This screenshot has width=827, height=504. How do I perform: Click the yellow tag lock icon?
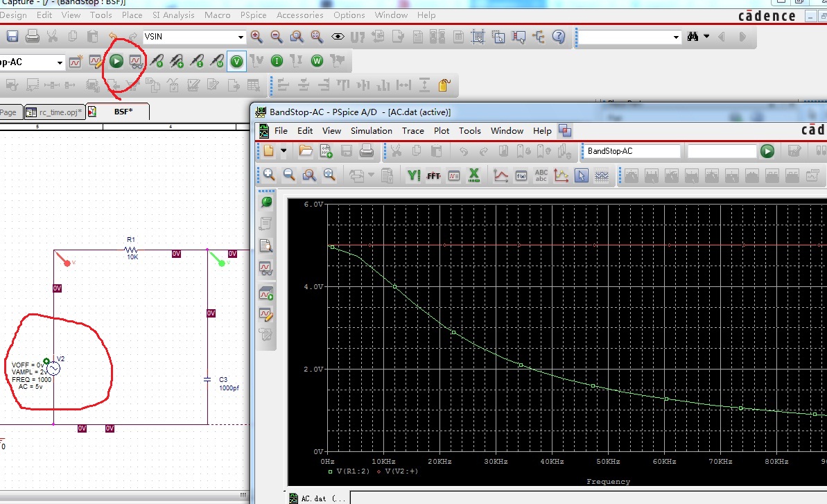coord(444,85)
